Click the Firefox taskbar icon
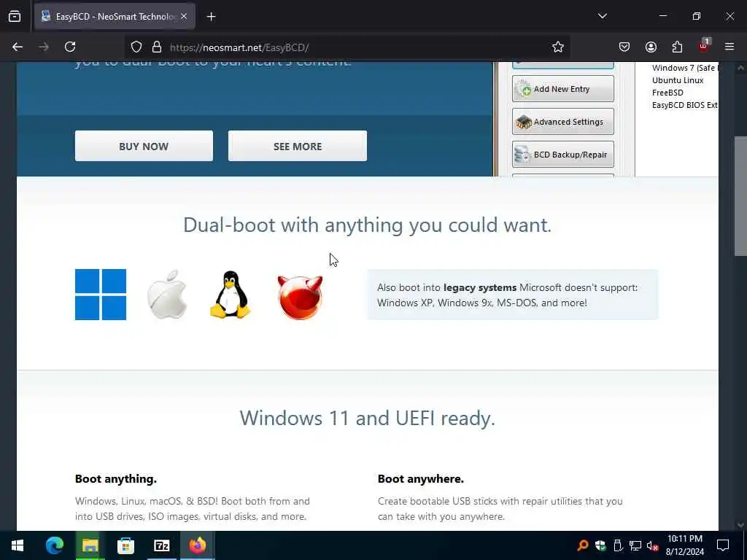 (x=197, y=545)
